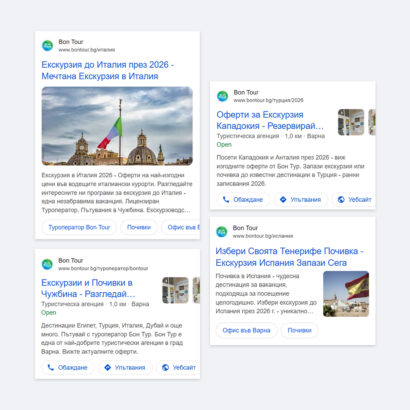
Task: Click the Spanish flag thumbnail
Action: [x=346, y=294]
